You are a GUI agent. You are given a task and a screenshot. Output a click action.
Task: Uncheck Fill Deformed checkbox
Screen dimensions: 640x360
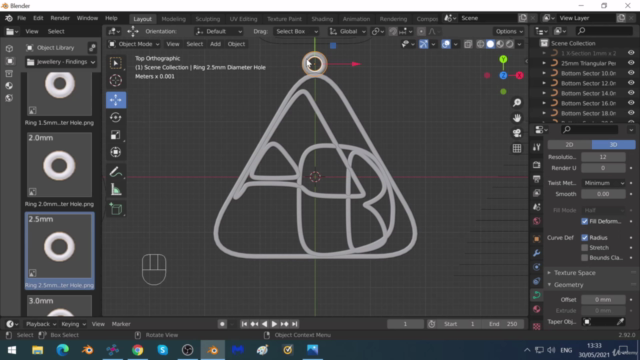pos(584,221)
